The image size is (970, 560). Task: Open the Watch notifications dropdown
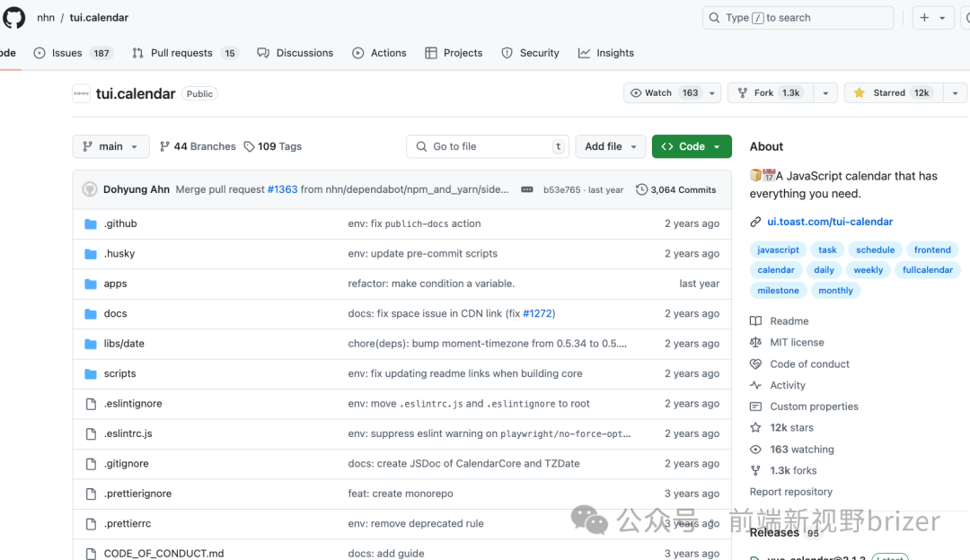[x=673, y=92]
